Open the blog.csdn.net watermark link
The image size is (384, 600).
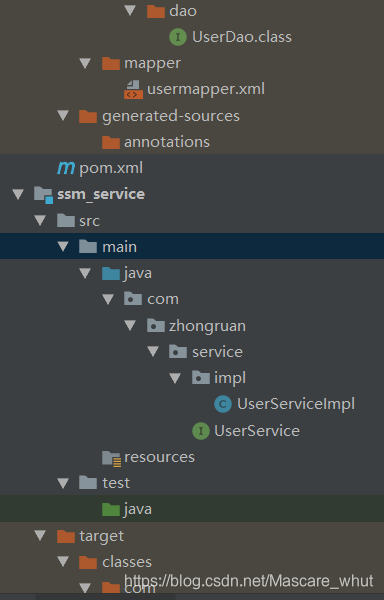coord(249,581)
